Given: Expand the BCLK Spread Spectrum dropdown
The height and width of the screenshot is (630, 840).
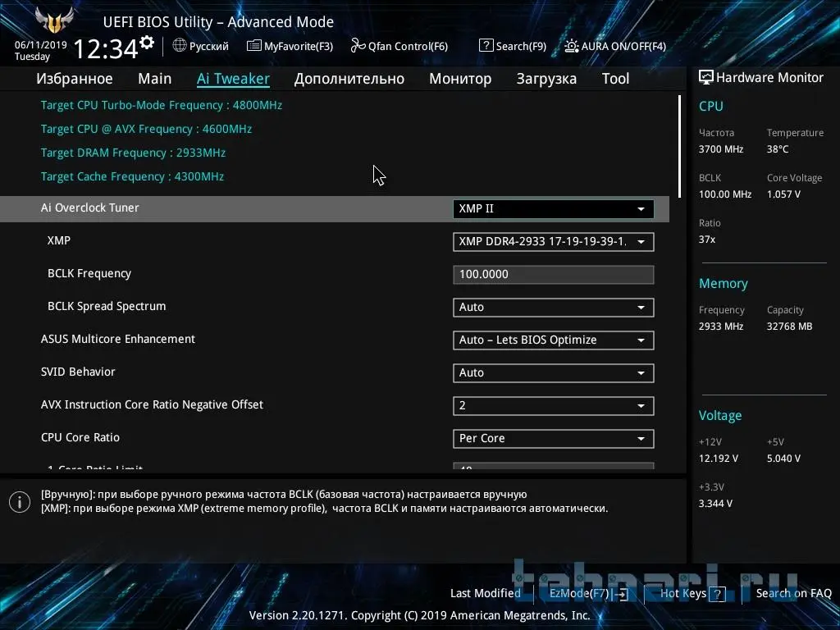Looking at the screenshot, I should click(x=554, y=308).
